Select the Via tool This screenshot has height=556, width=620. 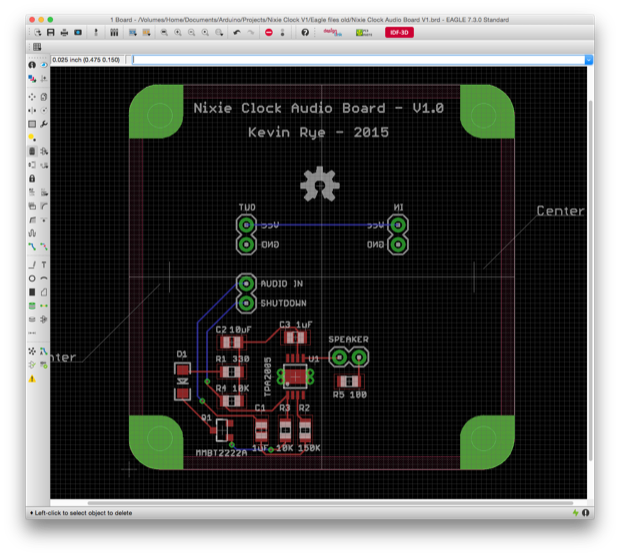[32, 306]
